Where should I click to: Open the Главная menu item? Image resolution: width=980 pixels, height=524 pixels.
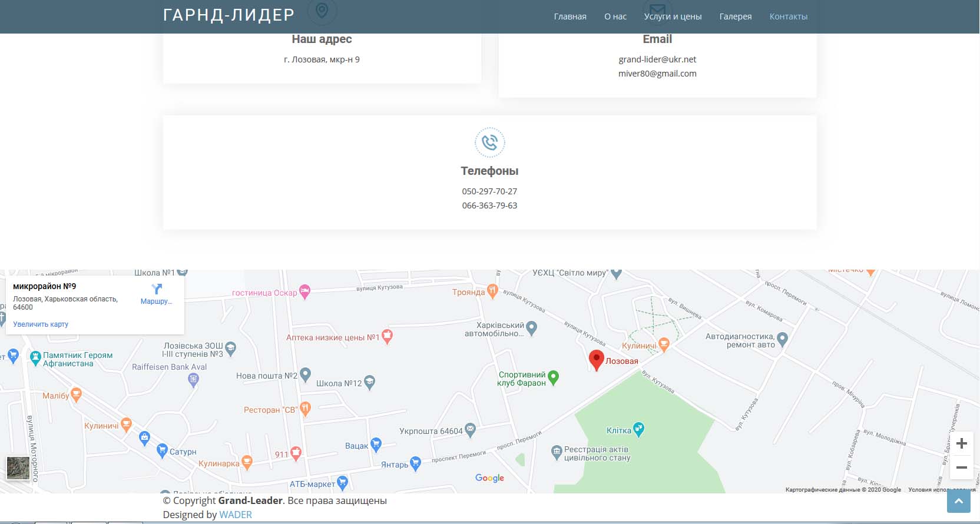pyautogui.click(x=570, y=16)
